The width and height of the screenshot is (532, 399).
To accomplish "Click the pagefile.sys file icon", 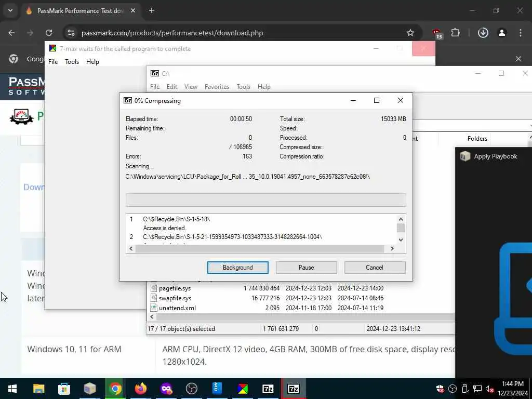I will [x=154, y=288].
